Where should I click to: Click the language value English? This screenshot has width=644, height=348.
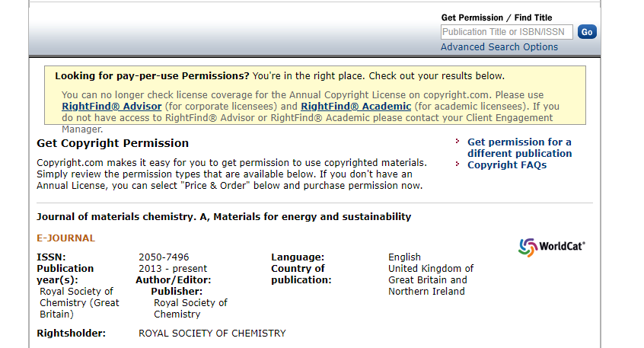coord(404,257)
